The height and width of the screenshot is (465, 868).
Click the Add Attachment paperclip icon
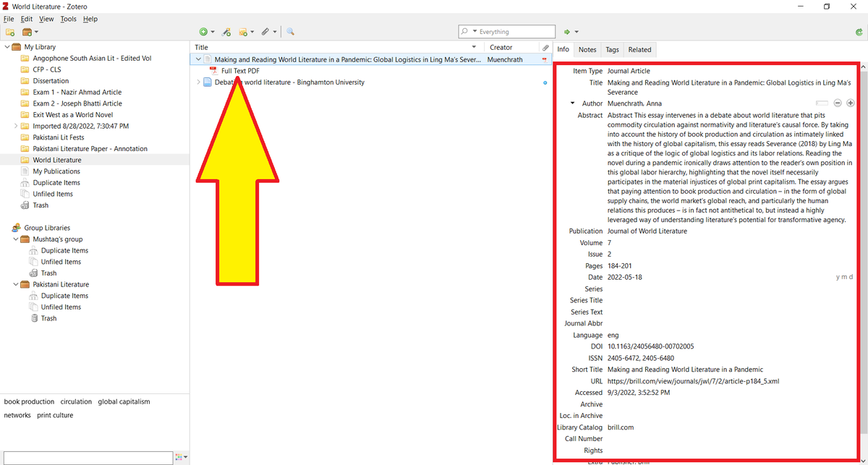268,32
